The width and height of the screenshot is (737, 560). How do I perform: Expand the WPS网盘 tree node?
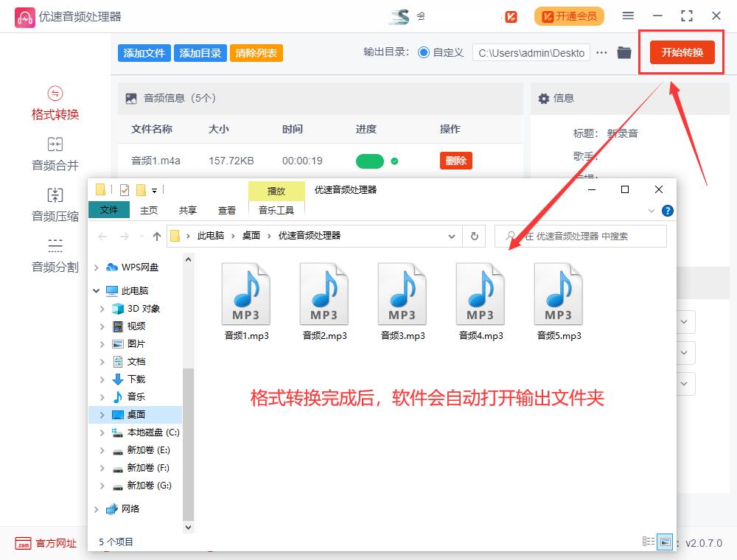[x=97, y=267]
